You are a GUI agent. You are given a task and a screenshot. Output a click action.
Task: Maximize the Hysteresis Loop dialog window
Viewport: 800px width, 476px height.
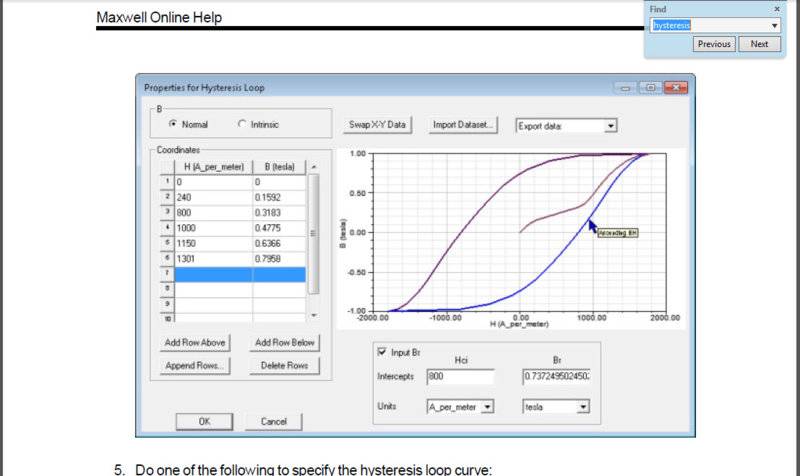[651, 88]
